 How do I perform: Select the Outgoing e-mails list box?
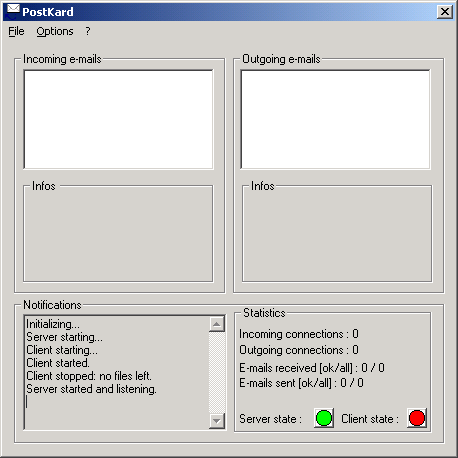tap(335, 119)
